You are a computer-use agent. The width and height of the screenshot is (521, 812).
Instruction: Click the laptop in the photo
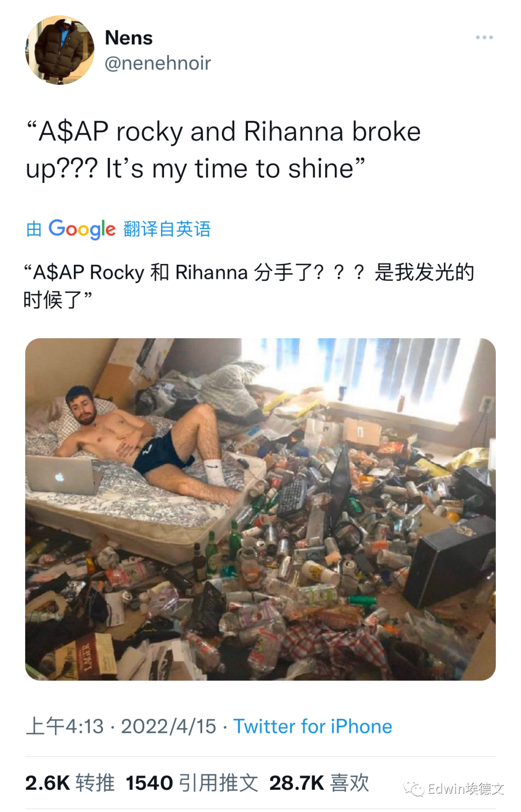(x=62, y=476)
